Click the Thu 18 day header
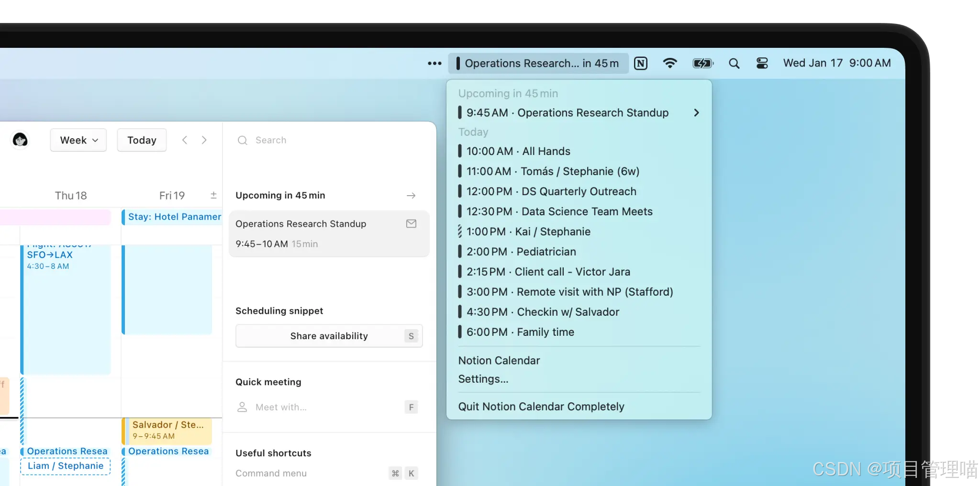Viewport: 980px width, 486px height. click(x=71, y=196)
